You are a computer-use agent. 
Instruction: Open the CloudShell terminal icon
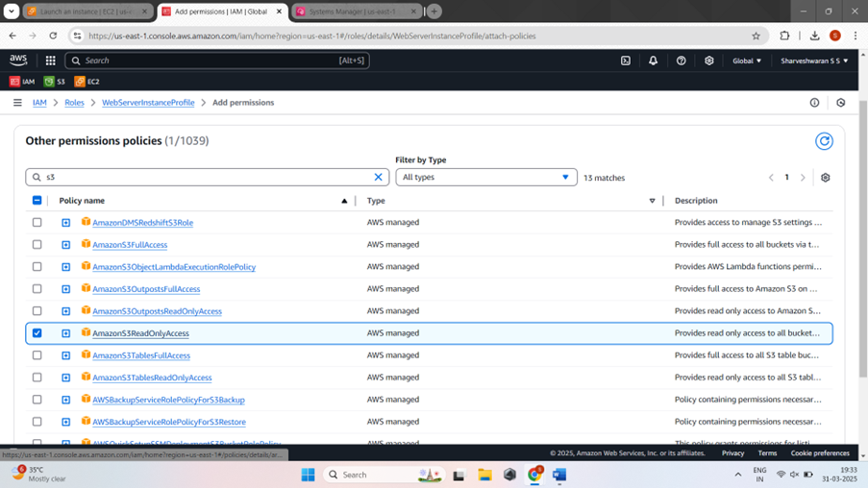coord(626,61)
